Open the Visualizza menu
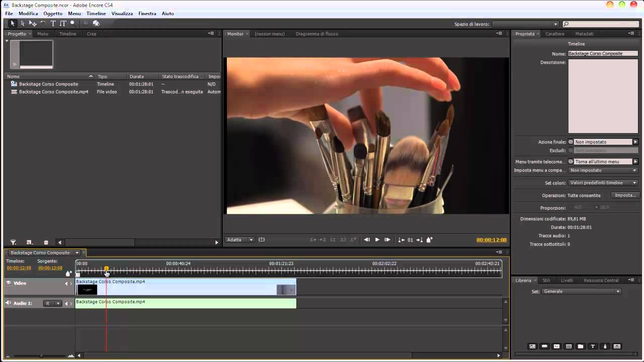This screenshot has width=644, height=362. tap(122, 14)
